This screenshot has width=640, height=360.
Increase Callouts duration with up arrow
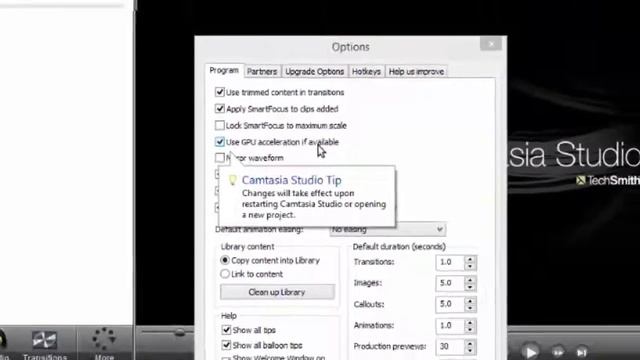(x=470, y=301)
